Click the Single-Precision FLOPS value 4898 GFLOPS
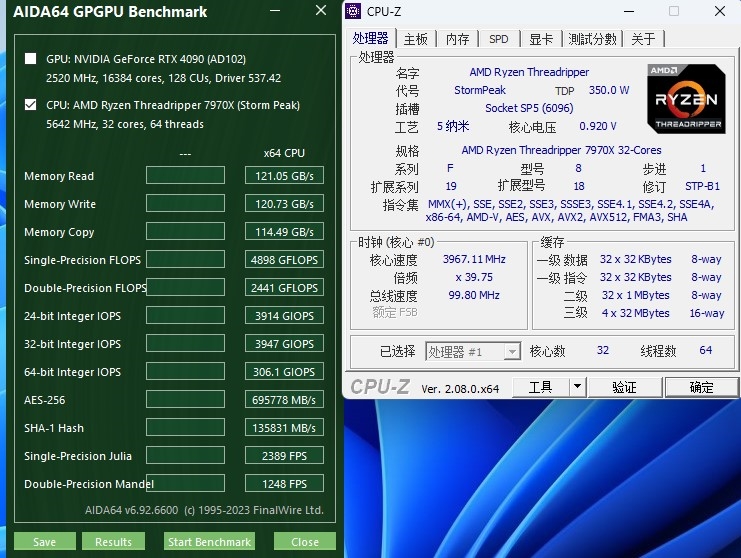The image size is (741, 558). pyautogui.click(x=284, y=259)
